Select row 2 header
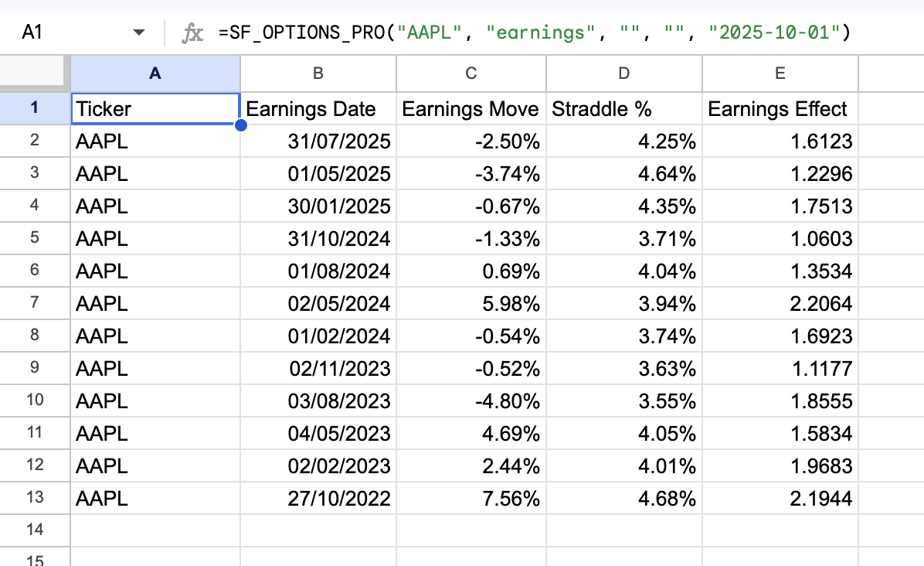The width and height of the screenshot is (924, 566). (35, 140)
